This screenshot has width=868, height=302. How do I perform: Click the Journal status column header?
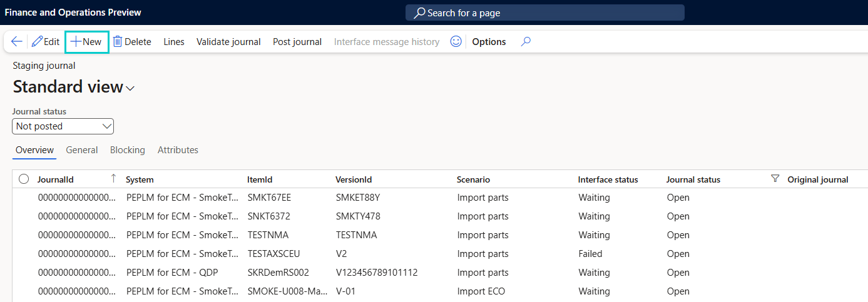click(x=693, y=179)
